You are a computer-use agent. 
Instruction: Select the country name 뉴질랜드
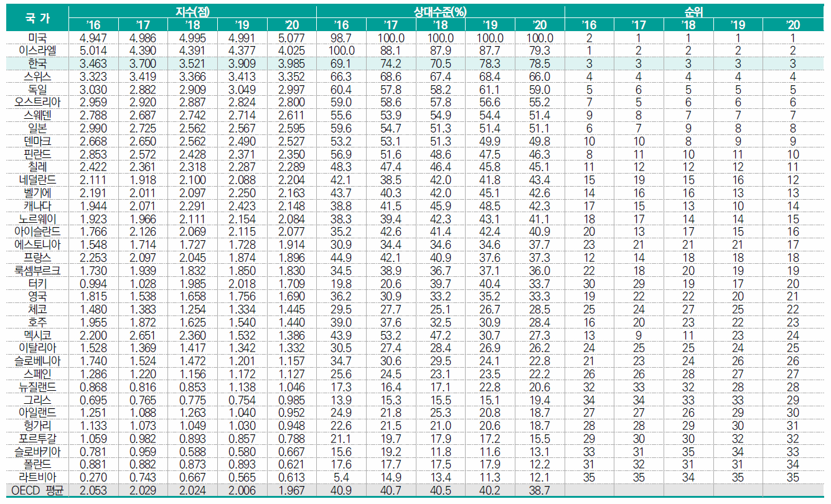37,386
